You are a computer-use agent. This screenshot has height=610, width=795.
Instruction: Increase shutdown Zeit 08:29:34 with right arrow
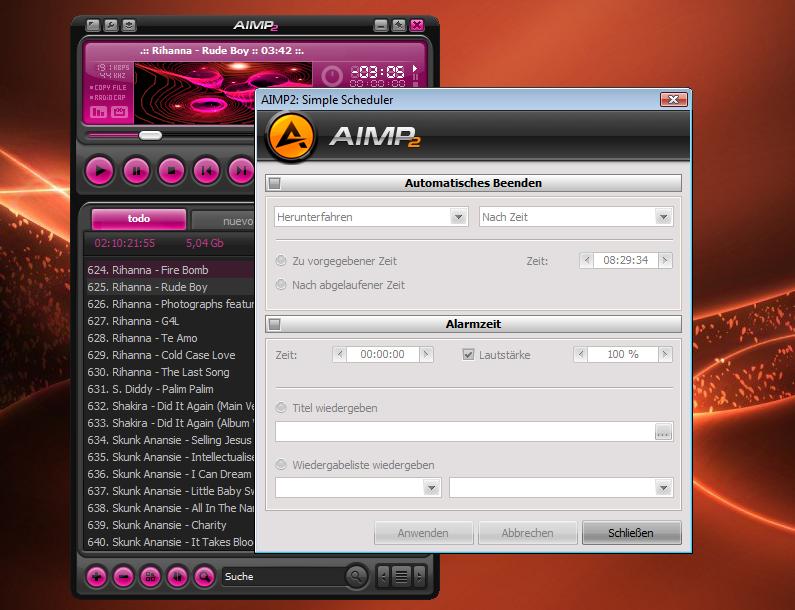[x=665, y=261]
